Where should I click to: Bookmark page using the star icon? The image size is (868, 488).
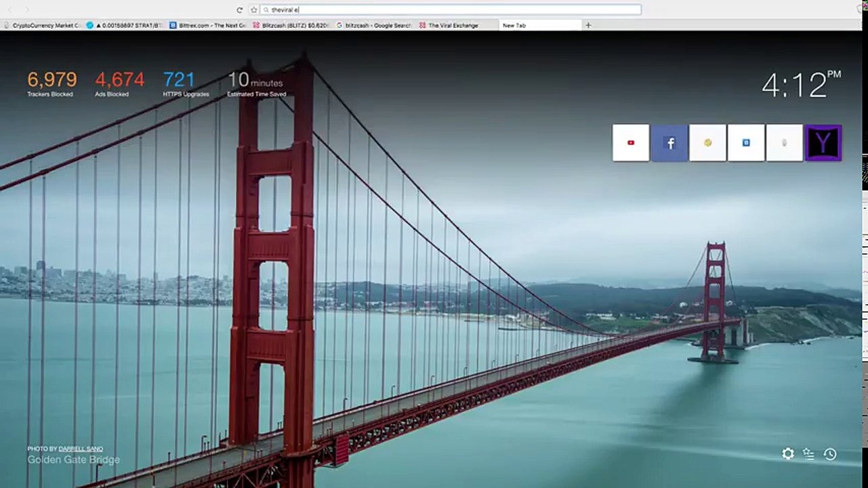(254, 10)
